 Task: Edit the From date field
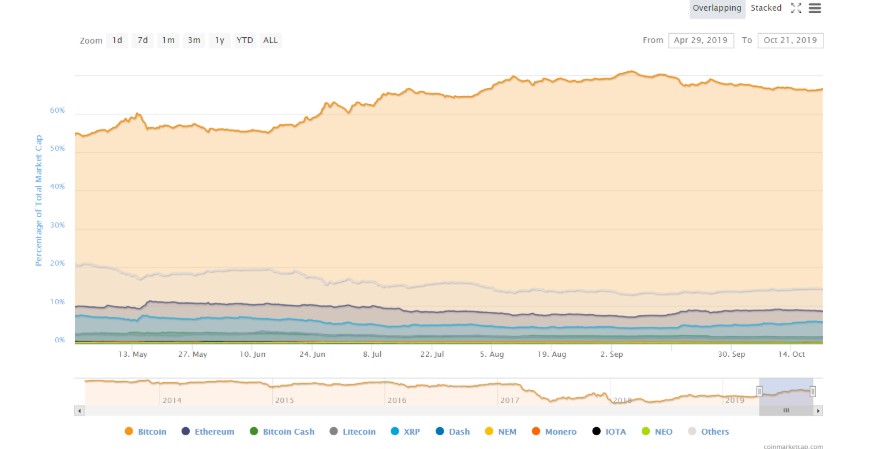point(701,41)
